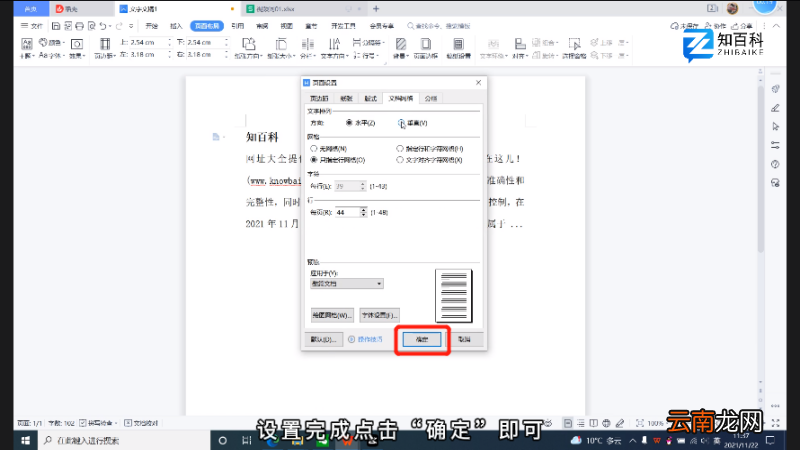Expand the columns (分栏) dropdown in ribbon

coord(308,49)
